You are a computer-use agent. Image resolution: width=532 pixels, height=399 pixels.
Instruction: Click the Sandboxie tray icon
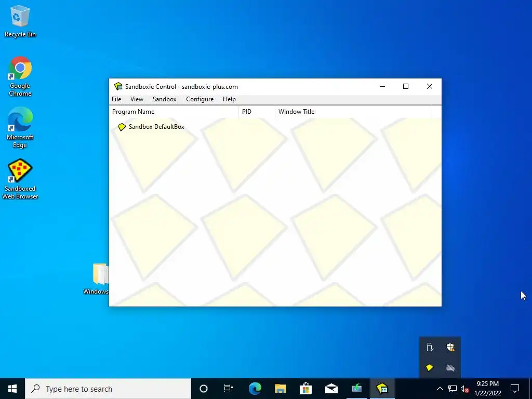click(x=430, y=368)
